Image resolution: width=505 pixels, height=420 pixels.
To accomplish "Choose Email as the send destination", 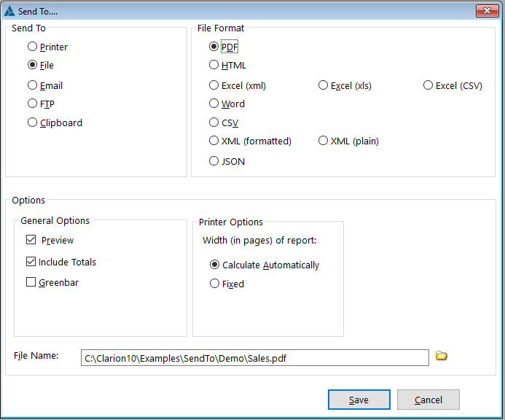I will coord(33,85).
